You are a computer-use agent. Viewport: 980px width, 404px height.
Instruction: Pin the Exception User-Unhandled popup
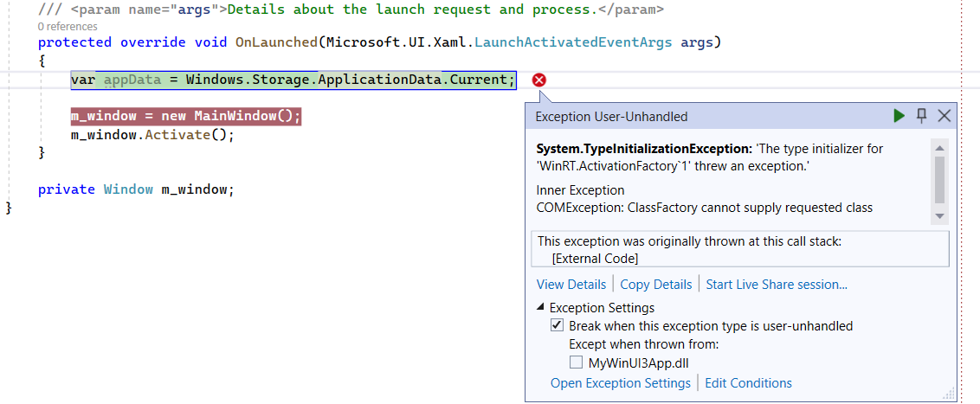coord(922,115)
